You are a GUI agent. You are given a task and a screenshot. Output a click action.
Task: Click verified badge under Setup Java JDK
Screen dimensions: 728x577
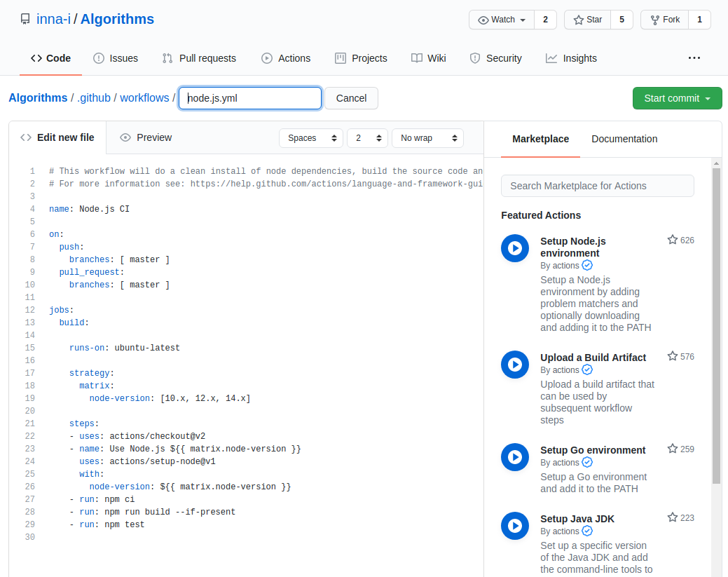[x=587, y=531]
